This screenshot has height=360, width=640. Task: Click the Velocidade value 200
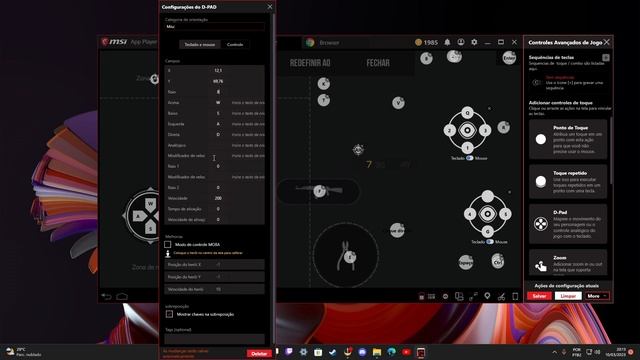[x=218, y=198]
